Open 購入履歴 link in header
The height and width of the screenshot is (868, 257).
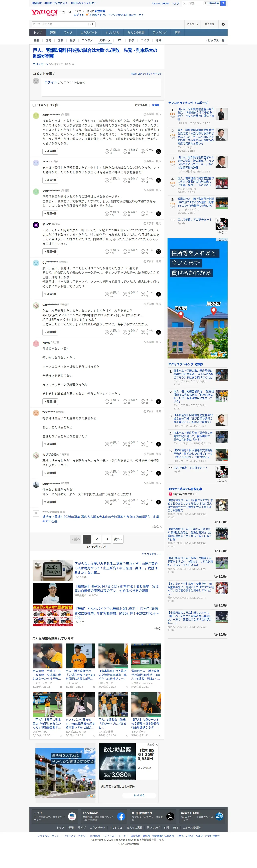click(x=210, y=24)
